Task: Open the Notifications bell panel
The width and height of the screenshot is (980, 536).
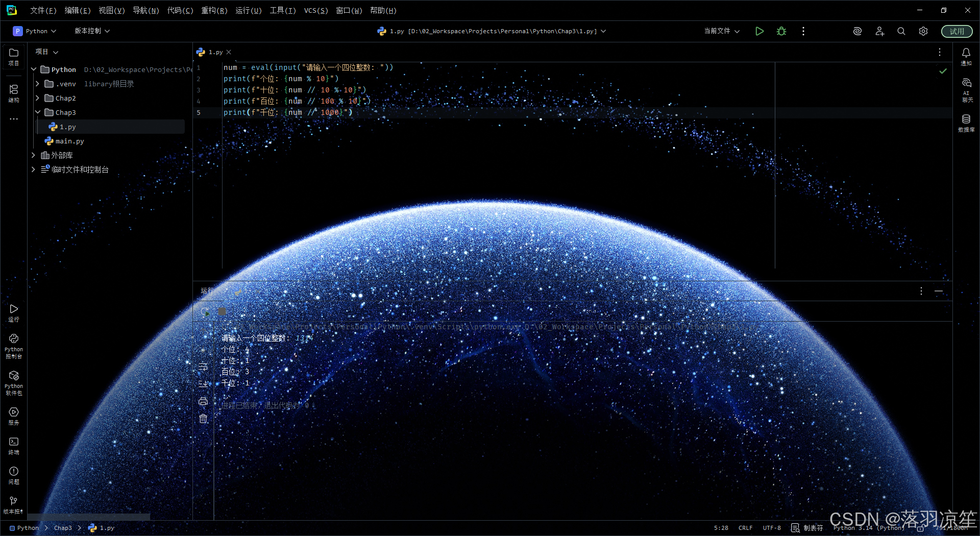Action: (966, 56)
